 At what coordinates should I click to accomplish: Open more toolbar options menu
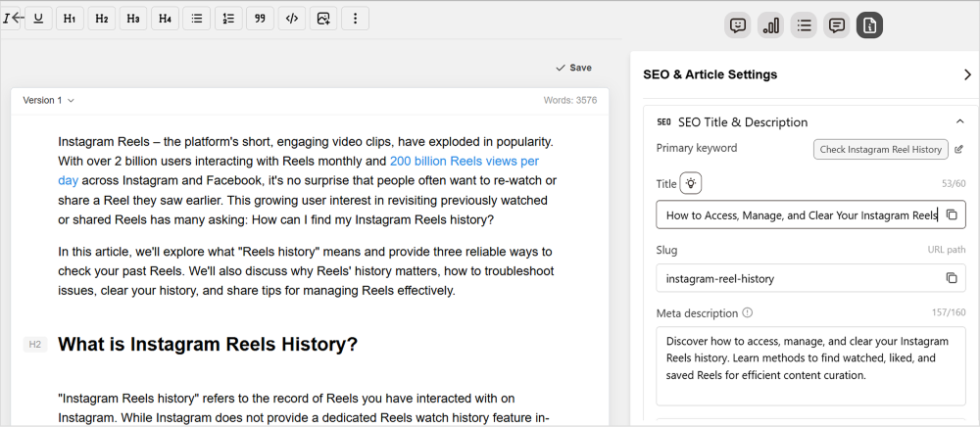pos(356,18)
